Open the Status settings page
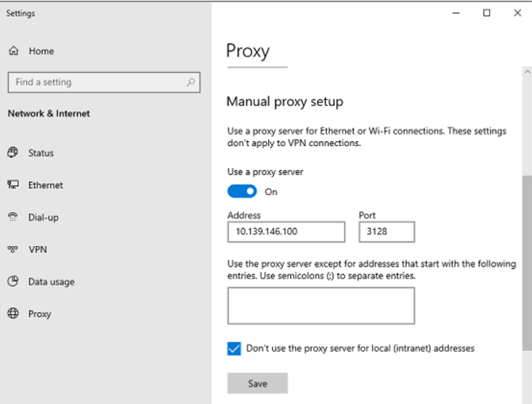 point(41,153)
